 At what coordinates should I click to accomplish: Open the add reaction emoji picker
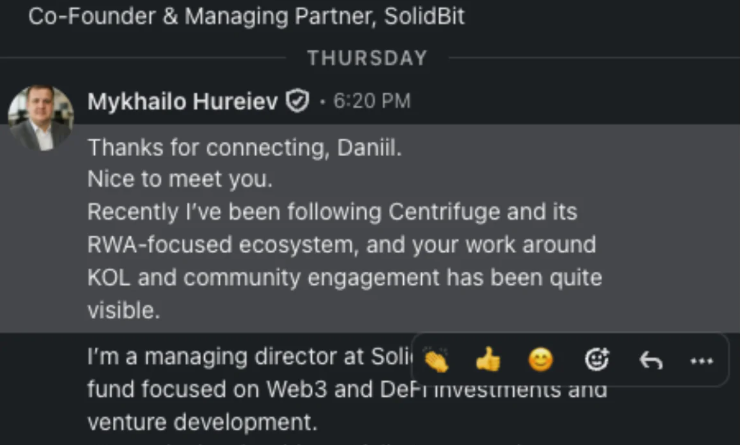597,360
